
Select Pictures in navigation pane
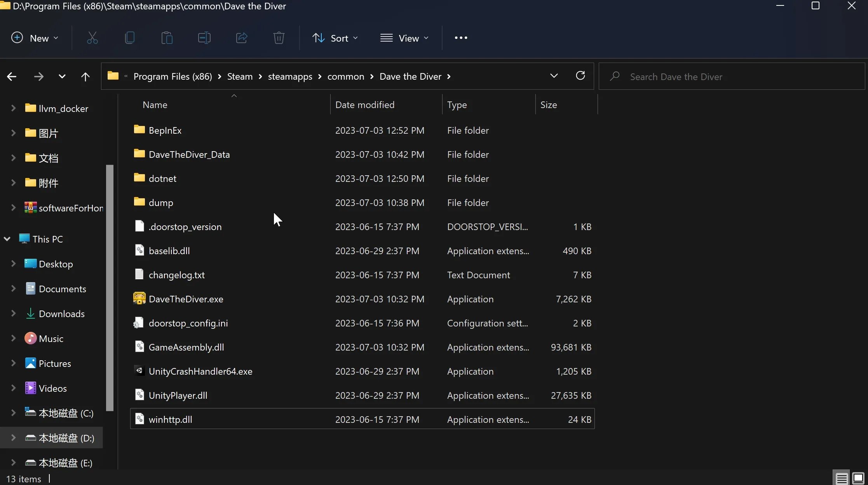coord(55,363)
